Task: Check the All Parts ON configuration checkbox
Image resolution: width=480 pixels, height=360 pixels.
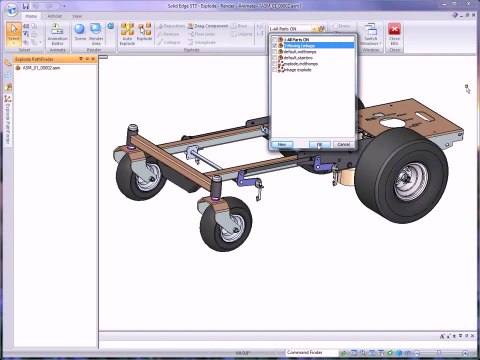Action: (x=275, y=39)
